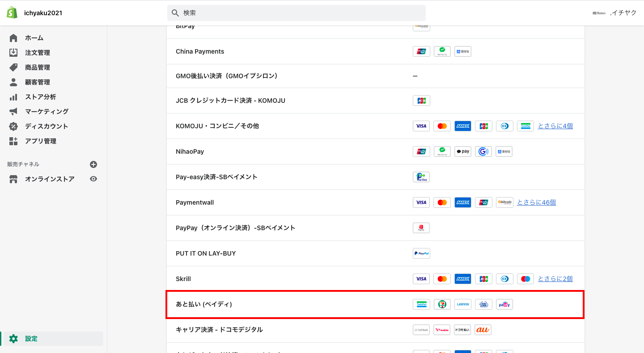Click the 7-Eleven icon in あと払い row
644x353 pixels.
pyautogui.click(x=442, y=304)
